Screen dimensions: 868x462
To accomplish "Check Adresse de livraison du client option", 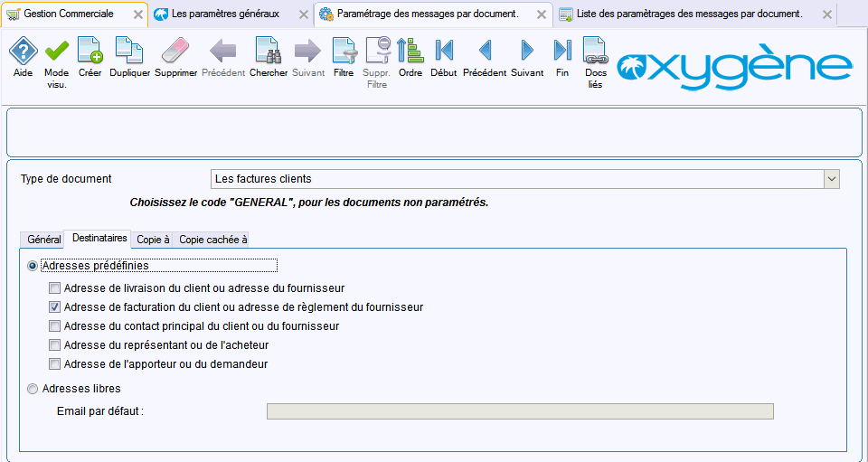I will point(54,288).
